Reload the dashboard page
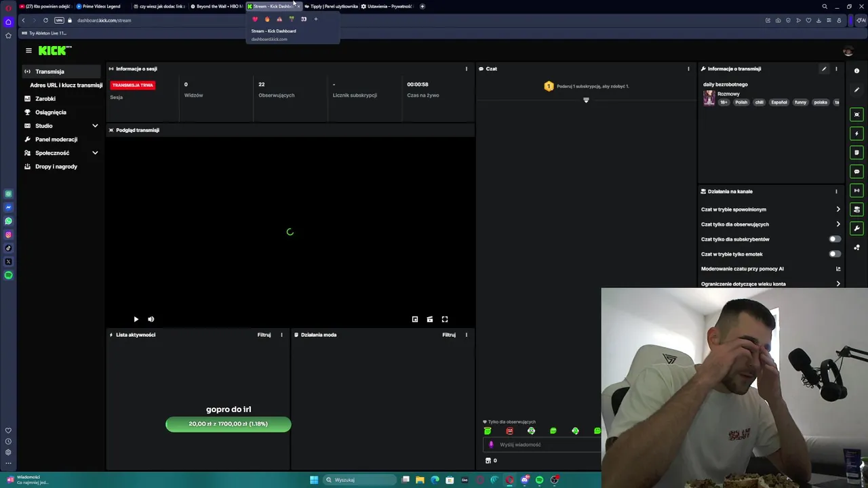Image resolution: width=868 pixels, height=488 pixels. point(45,20)
